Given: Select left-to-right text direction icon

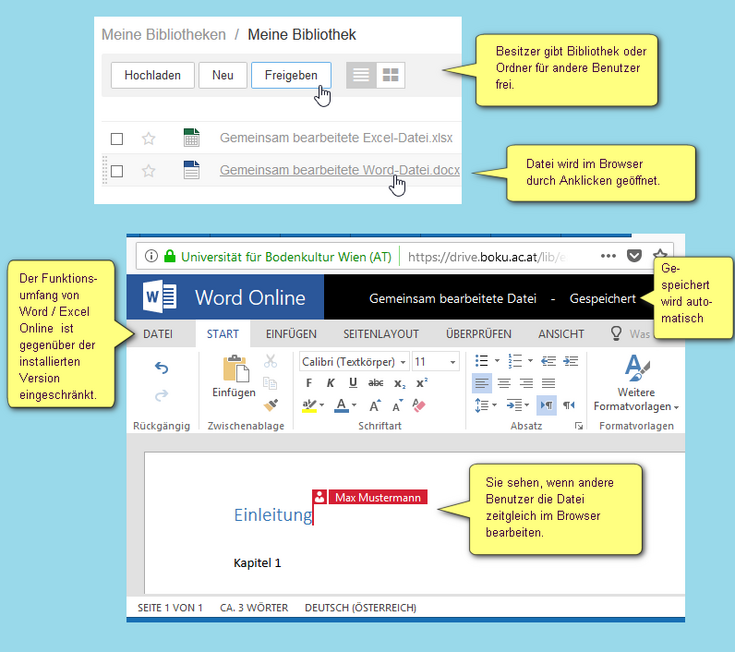Looking at the screenshot, I should (x=547, y=405).
